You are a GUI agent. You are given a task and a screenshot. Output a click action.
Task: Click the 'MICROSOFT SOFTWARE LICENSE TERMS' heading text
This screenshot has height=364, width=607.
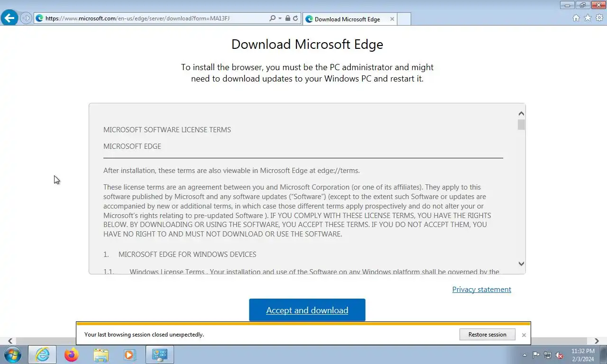[167, 129]
